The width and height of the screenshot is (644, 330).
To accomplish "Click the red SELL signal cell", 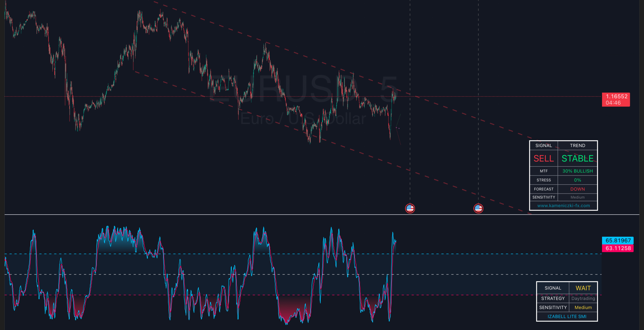I will point(543,158).
